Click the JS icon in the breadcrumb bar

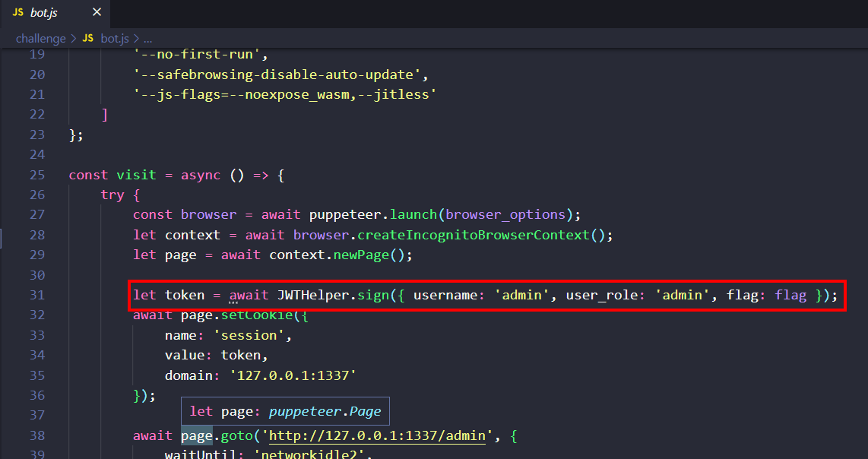point(87,38)
